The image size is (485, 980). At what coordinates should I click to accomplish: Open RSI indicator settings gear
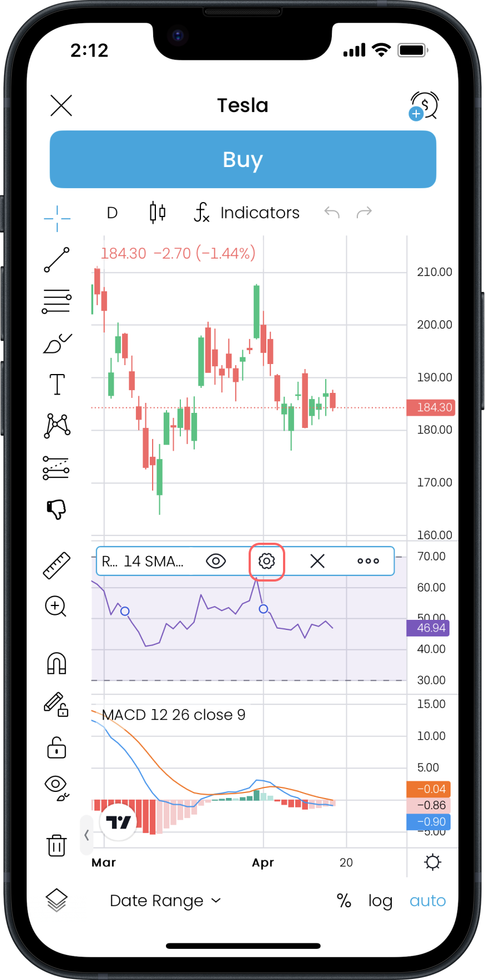[x=267, y=562]
